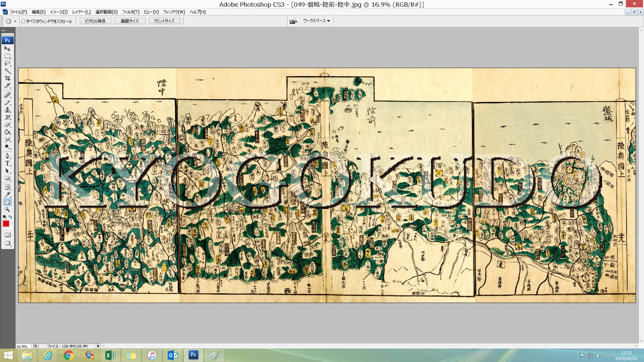Select the Move tool
Image resolution: width=644 pixels, height=362 pixels.
tap(7, 48)
